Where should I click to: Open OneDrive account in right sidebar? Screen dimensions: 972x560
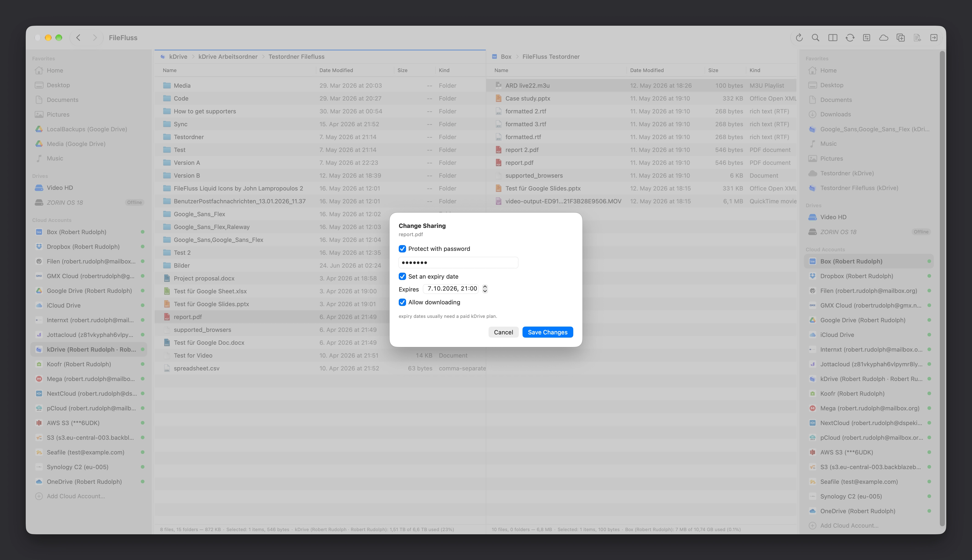point(868,511)
